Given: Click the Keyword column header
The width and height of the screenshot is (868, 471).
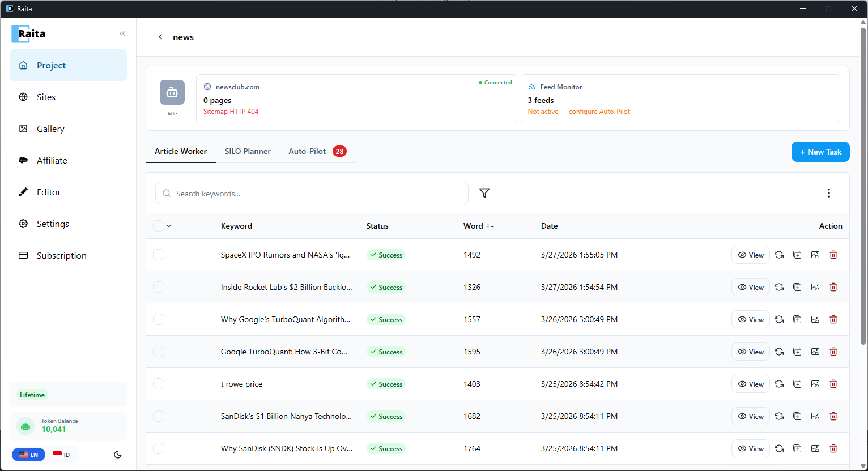Looking at the screenshot, I should tap(236, 226).
